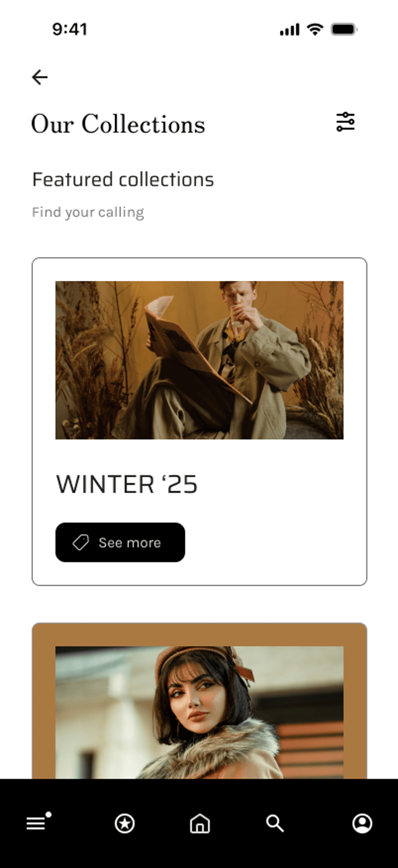
Task: Tap the See more button
Action: [120, 542]
